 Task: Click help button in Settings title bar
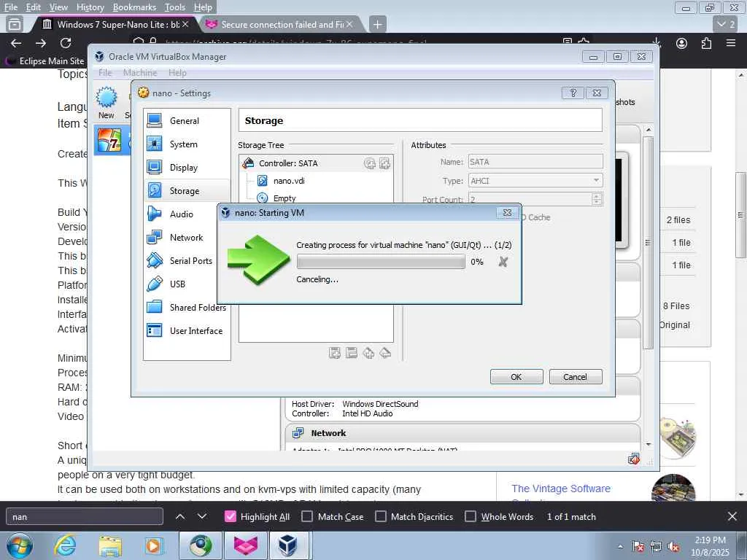pos(573,93)
